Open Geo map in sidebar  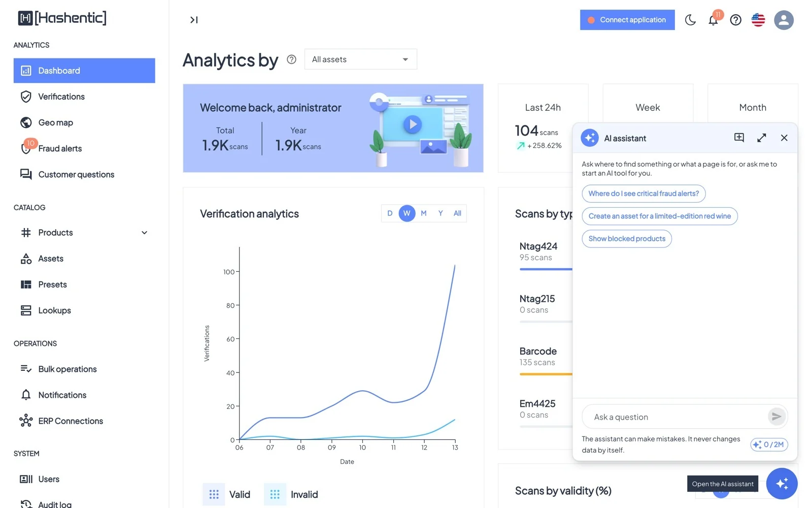click(84, 122)
